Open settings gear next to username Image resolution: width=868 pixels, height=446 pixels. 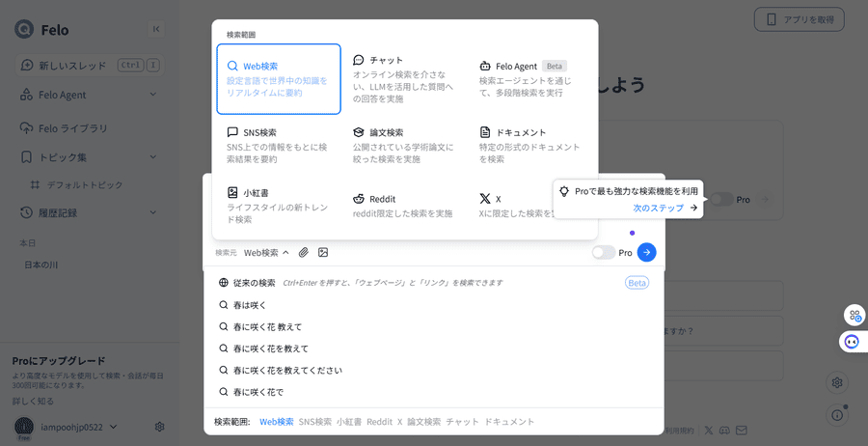(x=160, y=427)
